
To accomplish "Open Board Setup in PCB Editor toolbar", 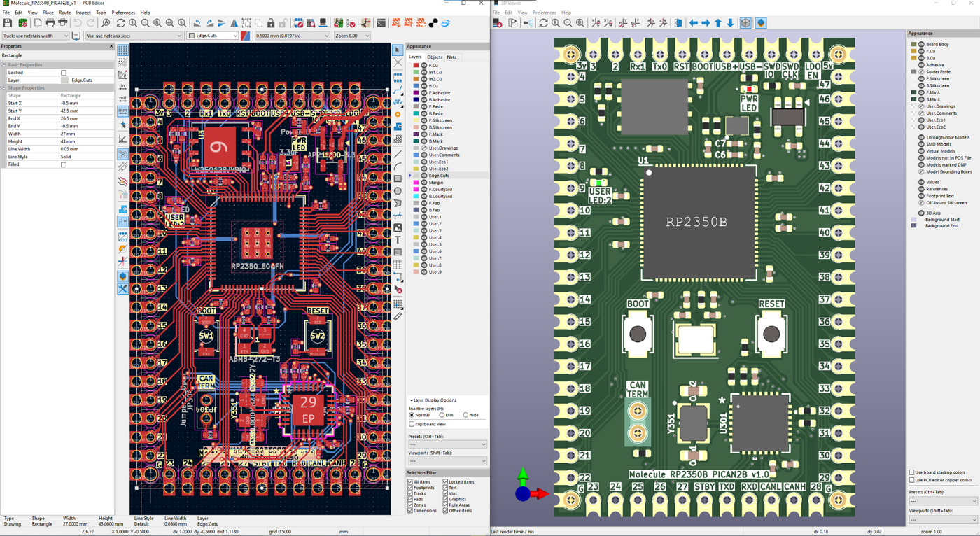I will click(23, 23).
